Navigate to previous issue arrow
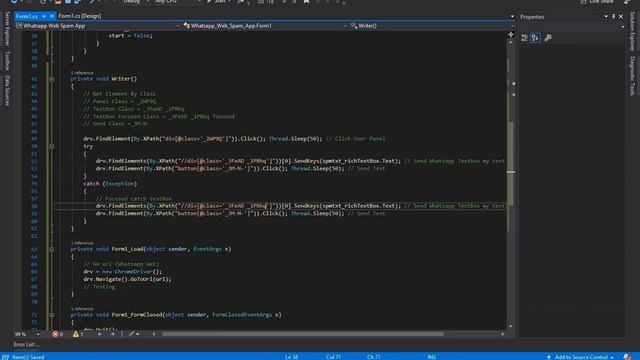The image size is (640, 360). point(100,334)
